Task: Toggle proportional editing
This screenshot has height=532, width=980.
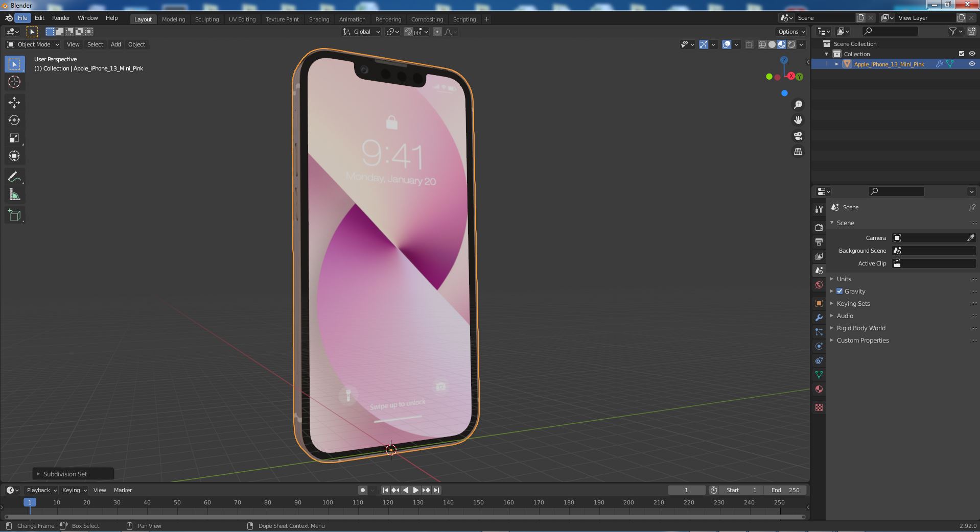Action: (x=437, y=32)
